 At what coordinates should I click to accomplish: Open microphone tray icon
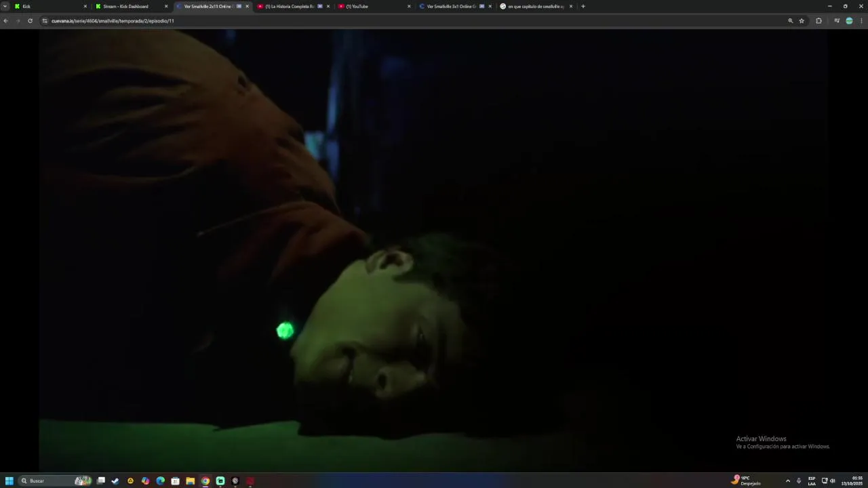pos(799,481)
